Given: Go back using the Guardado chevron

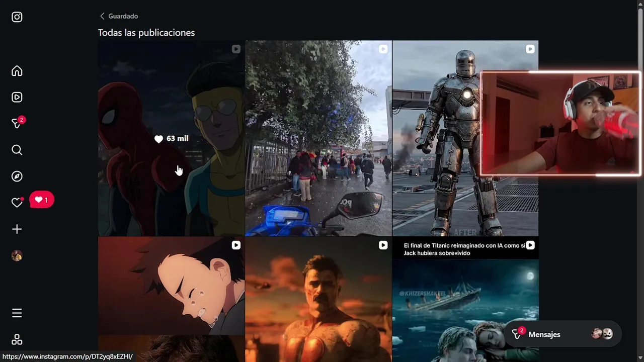Looking at the screenshot, I should pyautogui.click(x=102, y=16).
